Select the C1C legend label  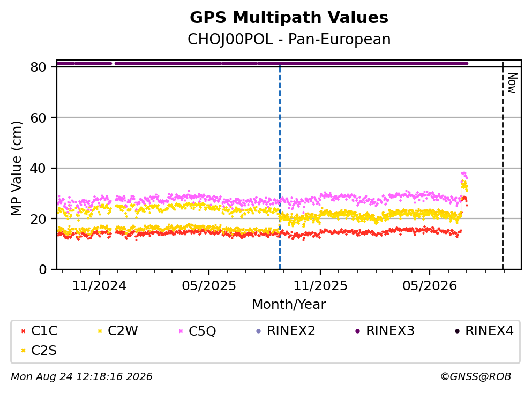pyautogui.click(x=44, y=331)
